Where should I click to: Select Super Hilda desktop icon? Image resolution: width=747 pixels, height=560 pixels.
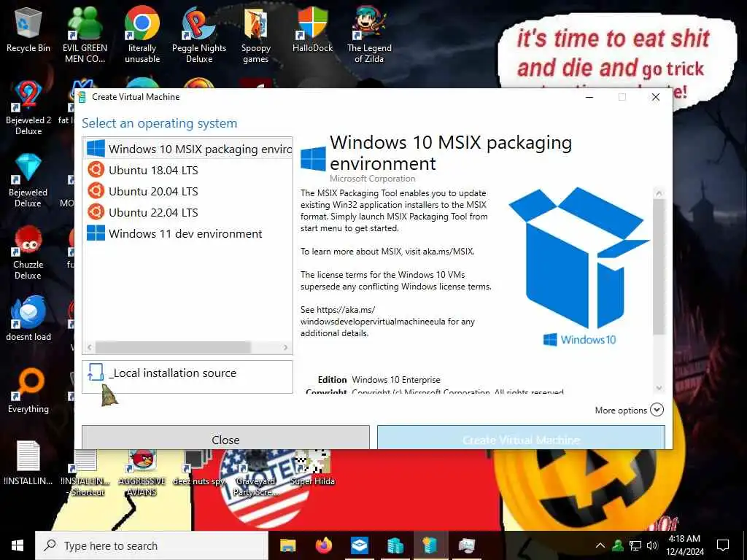312,469
